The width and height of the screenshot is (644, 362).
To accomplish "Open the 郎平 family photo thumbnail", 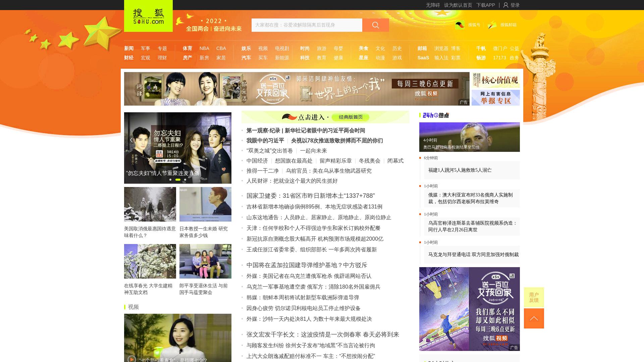I will [205, 261].
